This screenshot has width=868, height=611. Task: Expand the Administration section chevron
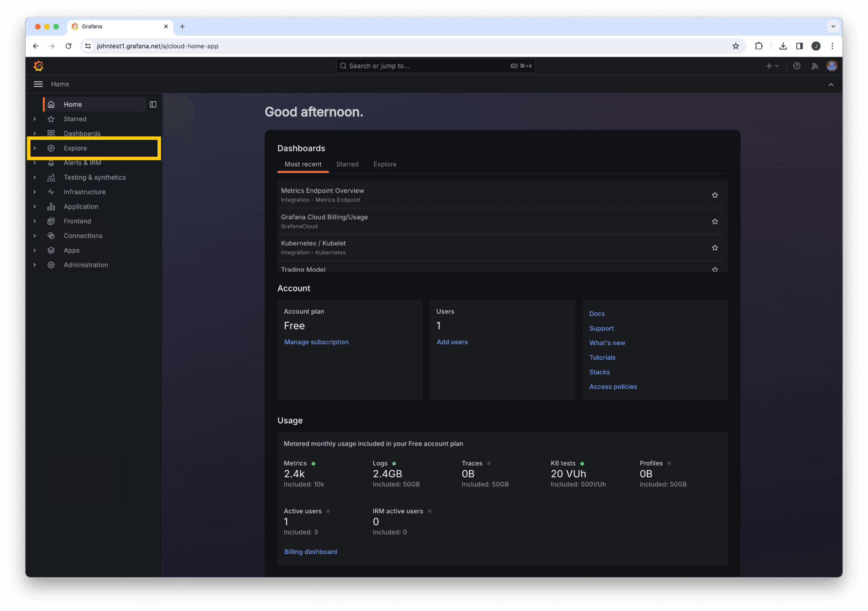coord(35,265)
